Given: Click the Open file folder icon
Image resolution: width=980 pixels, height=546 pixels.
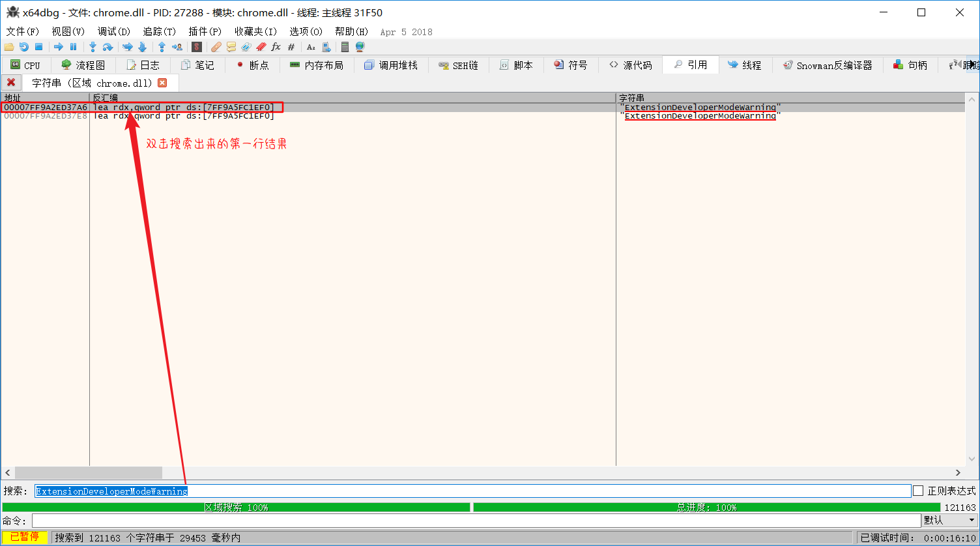Looking at the screenshot, I should (9, 47).
